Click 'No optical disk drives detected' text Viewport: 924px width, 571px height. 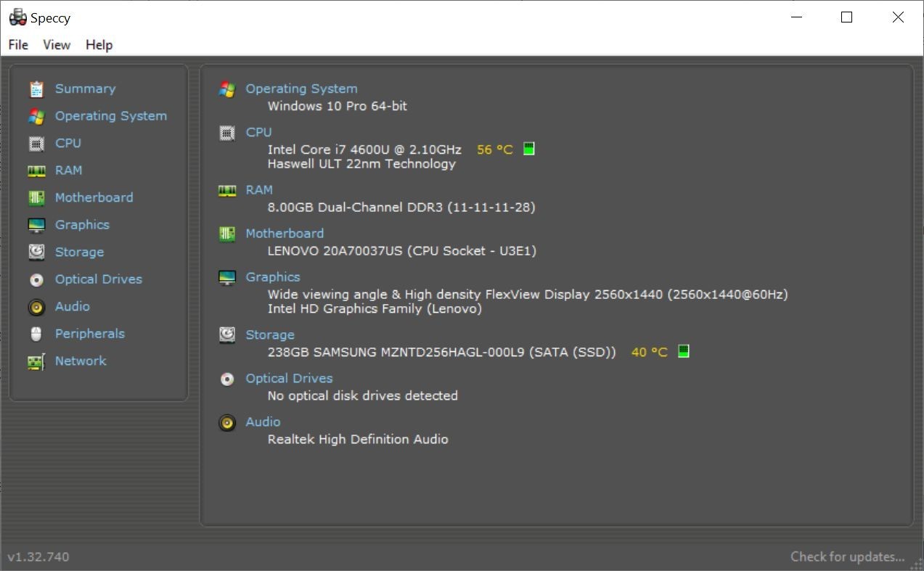pos(363,396)
